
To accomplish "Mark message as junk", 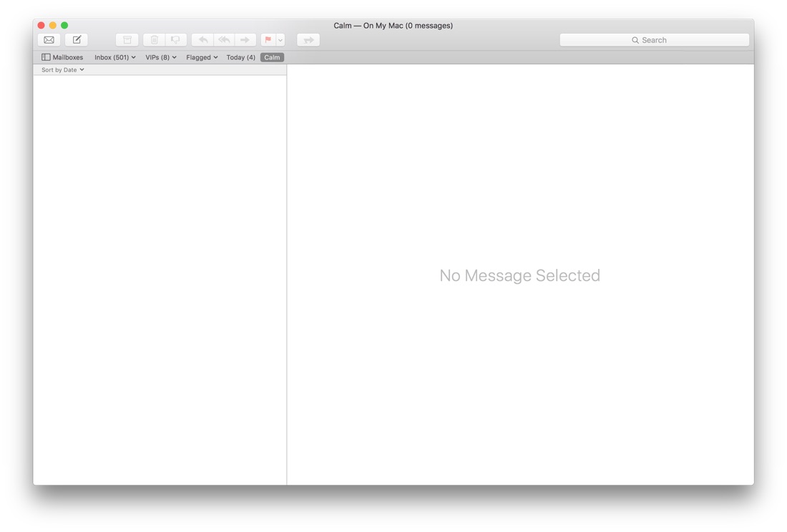I will coord(176,39).
